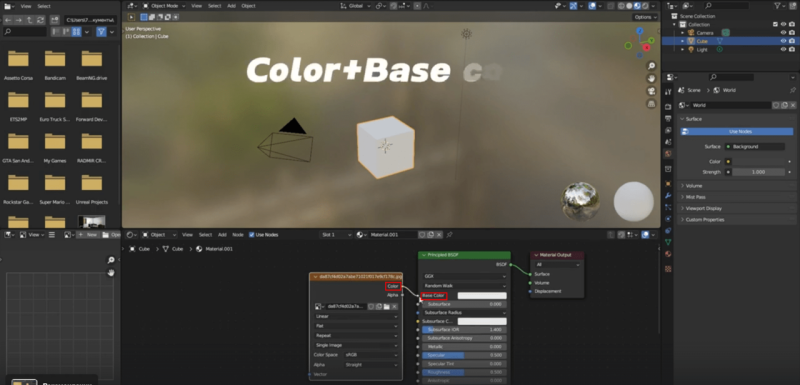Open the node editor Select menu
Screen dimensions: 800x385
point(205,235)
